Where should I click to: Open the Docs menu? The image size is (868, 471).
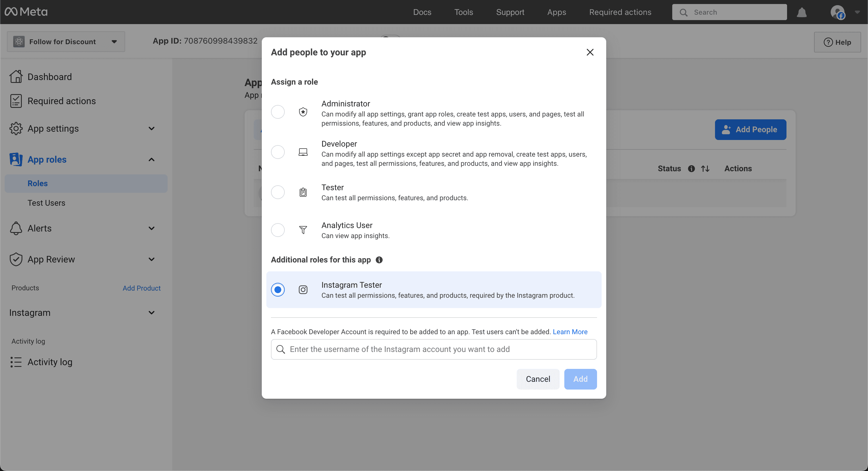point(422,12)
